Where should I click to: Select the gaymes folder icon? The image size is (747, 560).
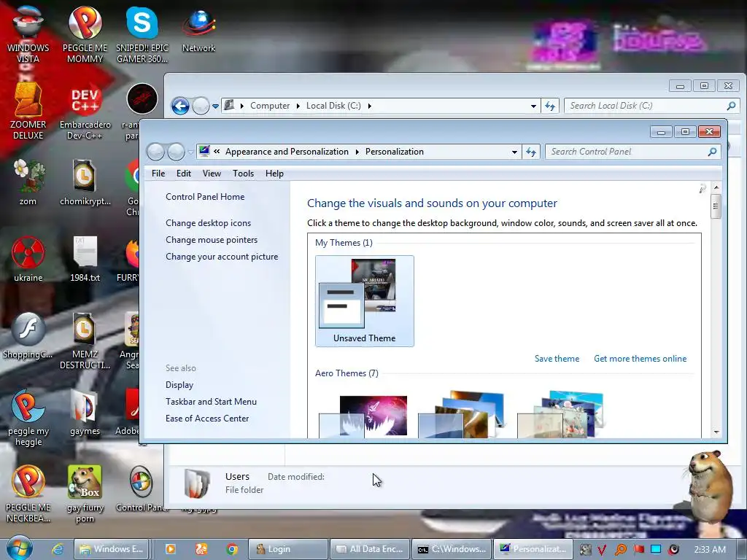point(85,413)
